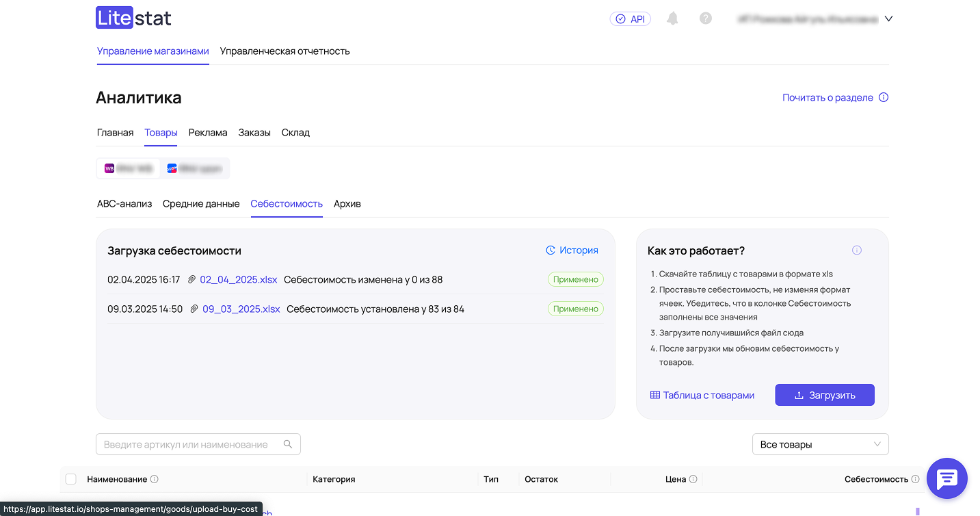This screenshot has width=980, height=516.
Task: Expand the user account dropdown arrow
Action: click(x=888, y=19)
